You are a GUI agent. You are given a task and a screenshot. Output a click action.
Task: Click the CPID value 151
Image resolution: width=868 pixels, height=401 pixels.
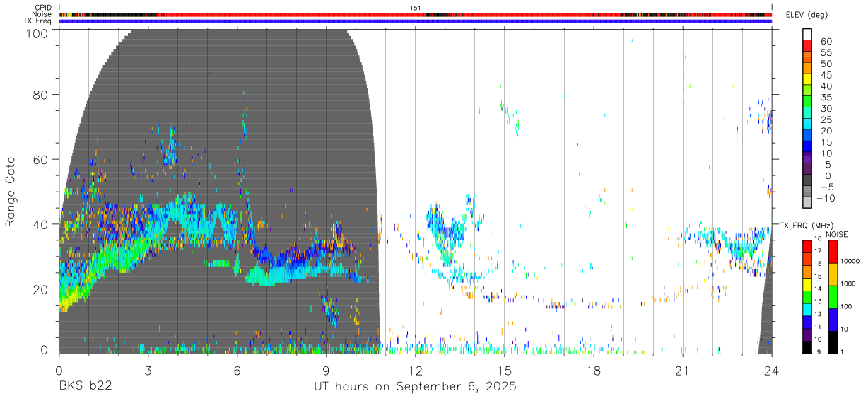pos(416,8)
